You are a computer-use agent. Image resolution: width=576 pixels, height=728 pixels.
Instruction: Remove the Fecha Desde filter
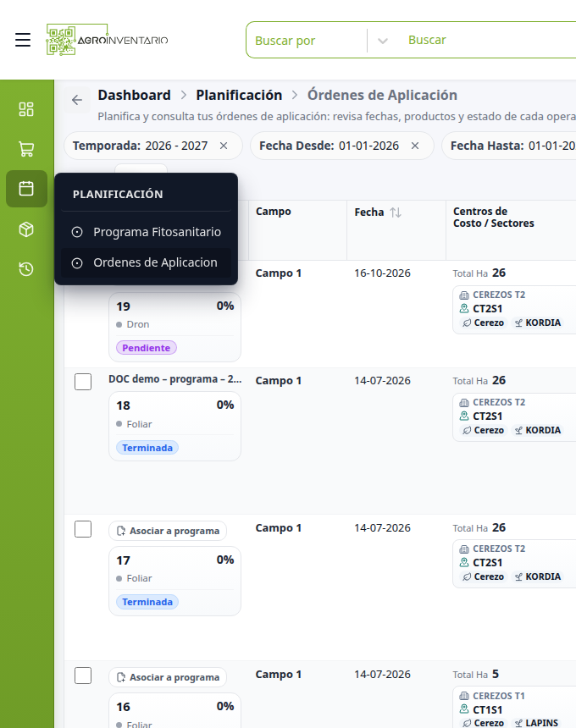pyautogui.click(x=415, y=146)
